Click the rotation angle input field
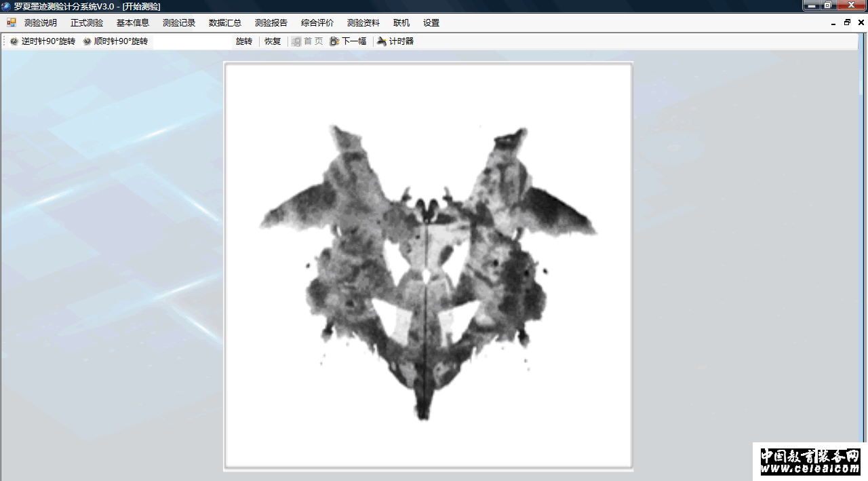Image resolution: width=868 pixels, height=481 pixels. 193,41
